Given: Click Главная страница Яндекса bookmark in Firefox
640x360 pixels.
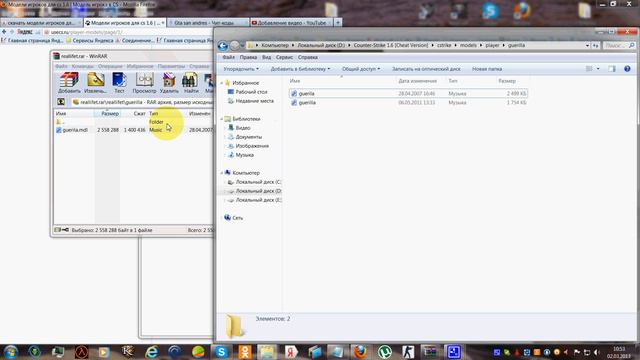Looking at the screenshot, I should (32, 40).
